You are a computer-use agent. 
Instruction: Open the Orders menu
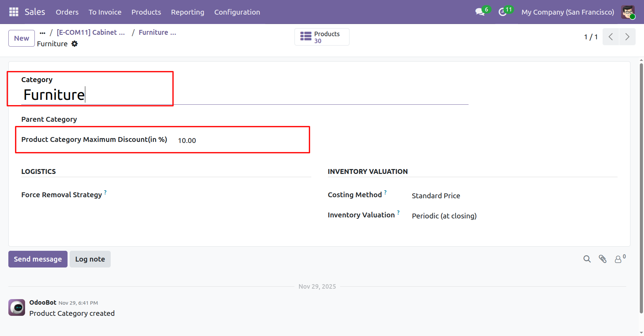(67, 12)
